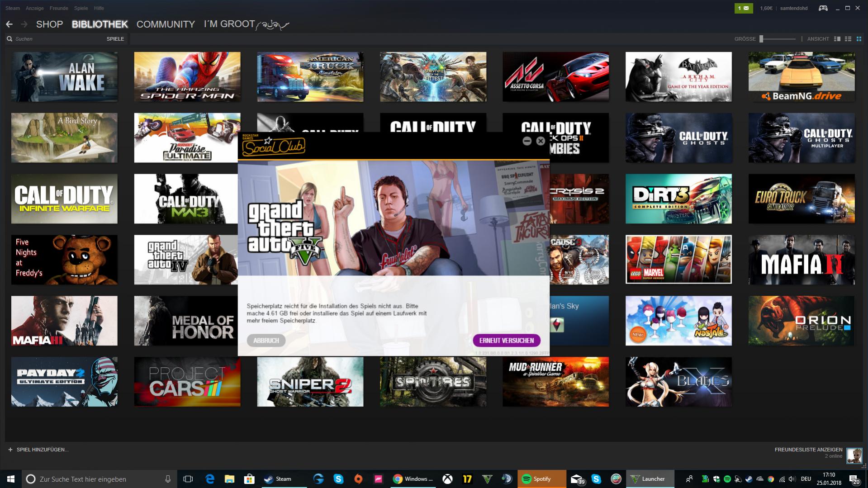
Task: Click the Cortana microphone icon
Action: [x=168, y=479]
